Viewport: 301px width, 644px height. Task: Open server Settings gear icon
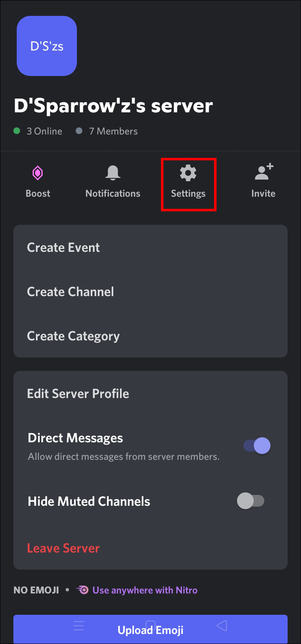tap(188, 173)
